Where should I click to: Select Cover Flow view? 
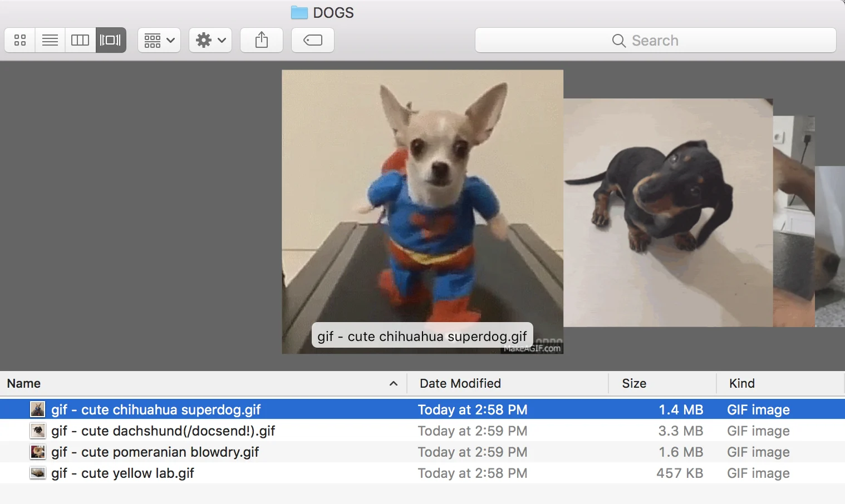111,40
